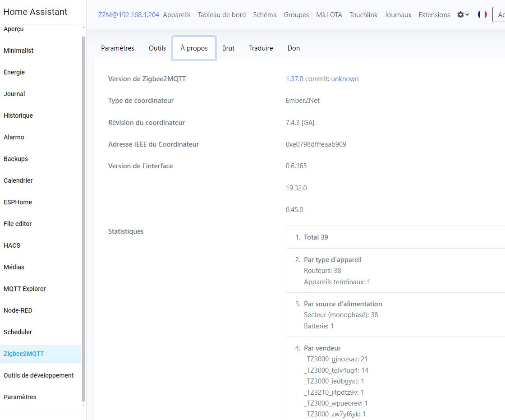Open the settings gear dropdown
This screenshot has height=420, width=505.
point(463,15)
